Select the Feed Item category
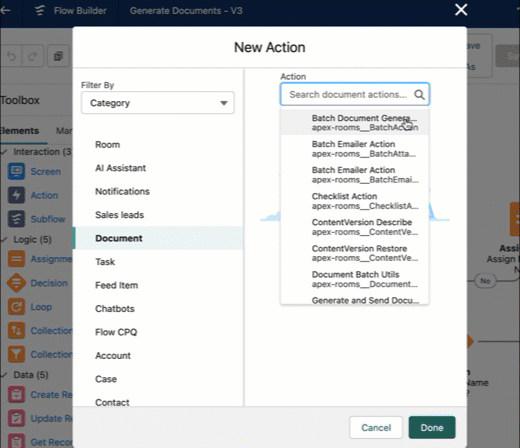 click(158, 285)
